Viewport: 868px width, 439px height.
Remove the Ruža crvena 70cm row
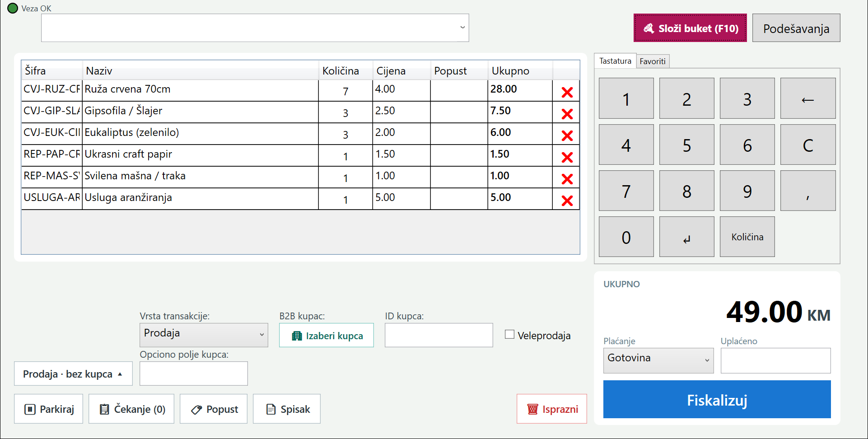567,92
